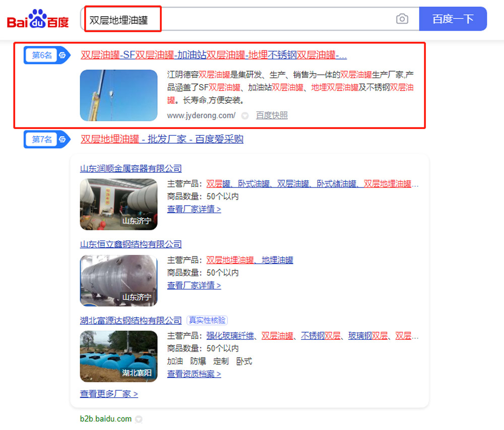The image size is (504, 430).
Task: Open 百度快照 cached page link
Action: tap(272, 115)
